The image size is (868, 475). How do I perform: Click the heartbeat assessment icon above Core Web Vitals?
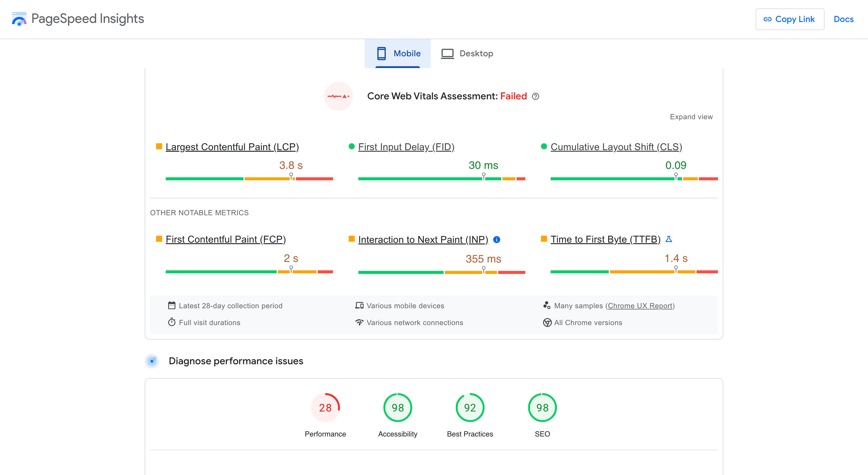338,96
